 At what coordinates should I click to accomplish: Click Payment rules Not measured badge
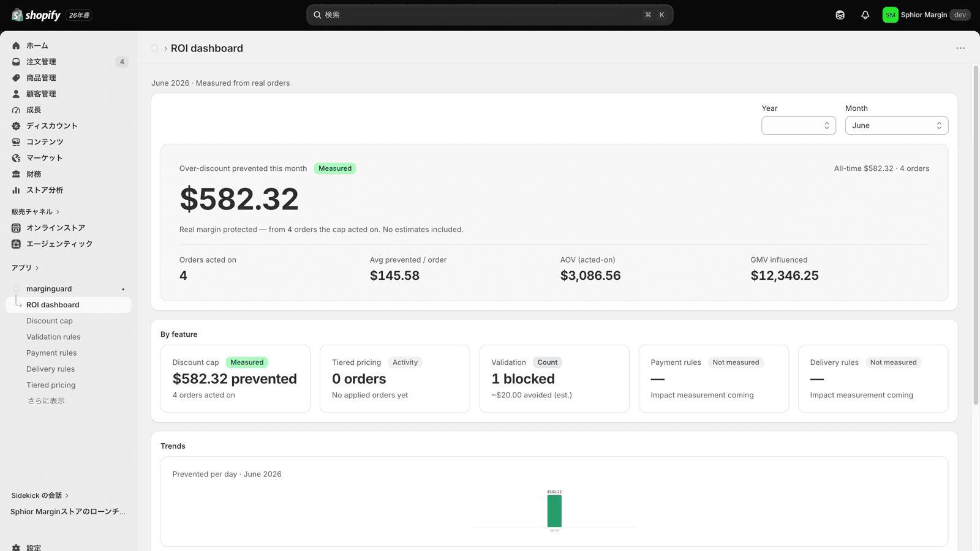(x=736, y=362)
